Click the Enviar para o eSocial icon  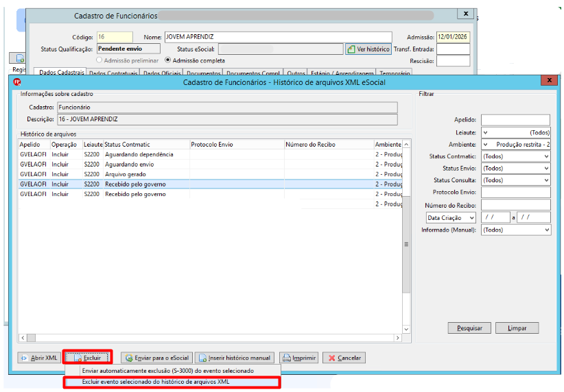pos(129,358)
